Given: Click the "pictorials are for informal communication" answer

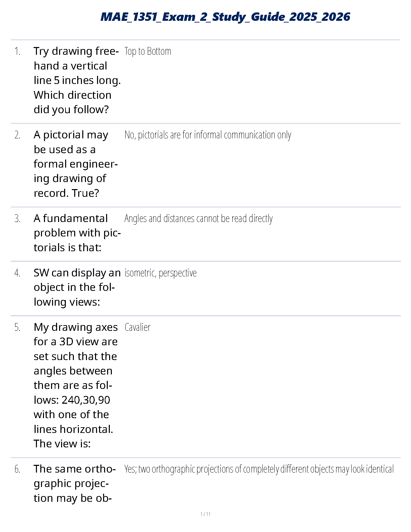Looking at the screenshot, I should coord(208,135).
